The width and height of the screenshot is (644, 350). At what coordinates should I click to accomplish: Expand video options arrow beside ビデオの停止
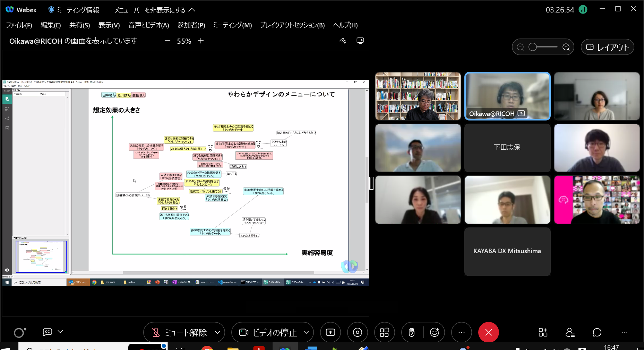click(306, 332)
